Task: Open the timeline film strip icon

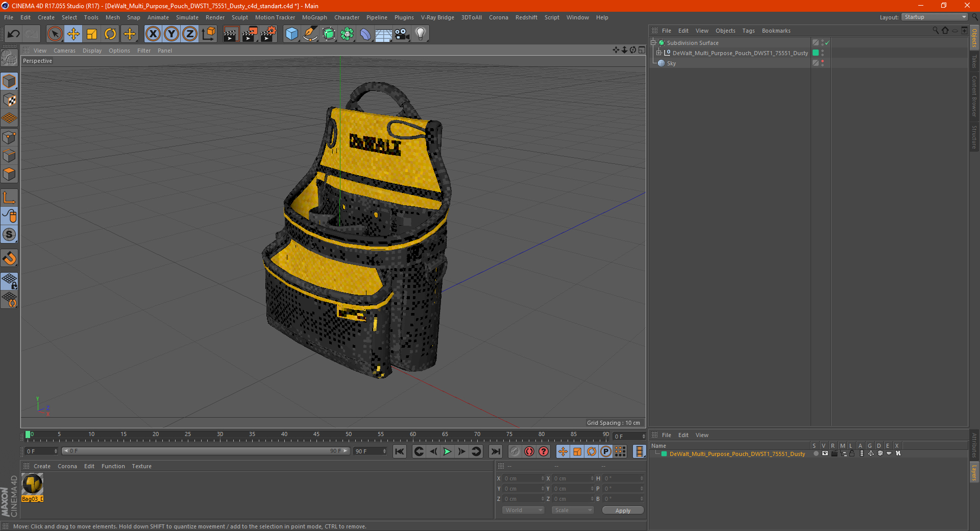Action: click(x=639, y=451)
